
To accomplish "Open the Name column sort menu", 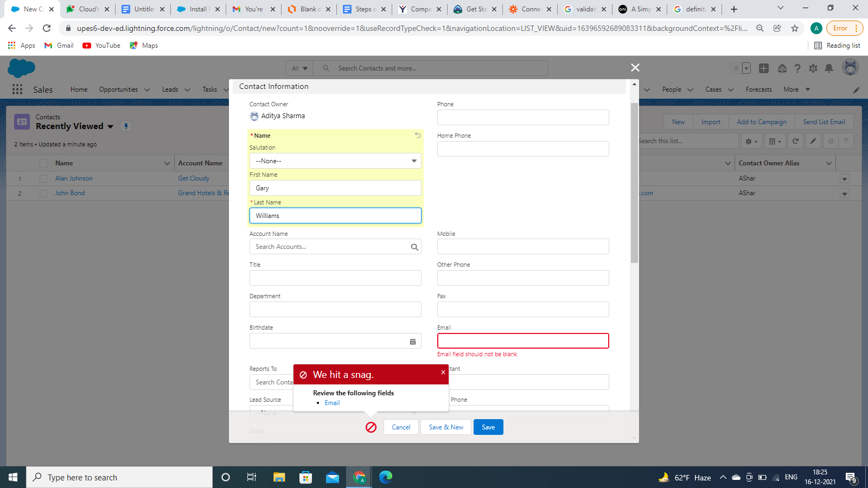I will [167, 163].
